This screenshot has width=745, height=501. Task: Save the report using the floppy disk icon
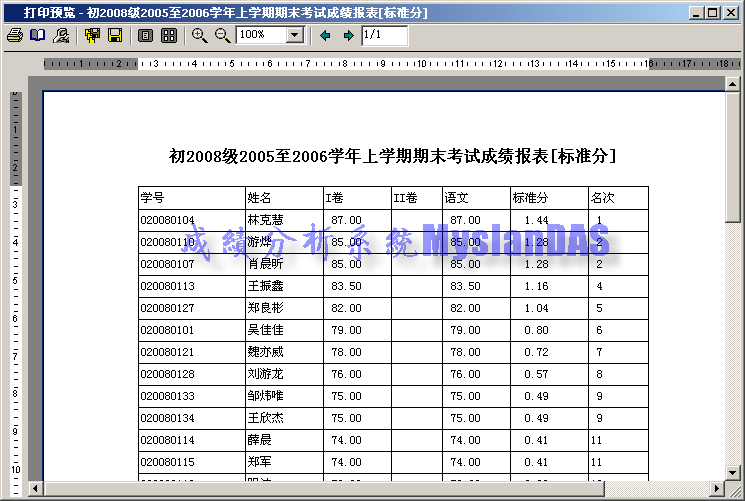coord(115,36)
